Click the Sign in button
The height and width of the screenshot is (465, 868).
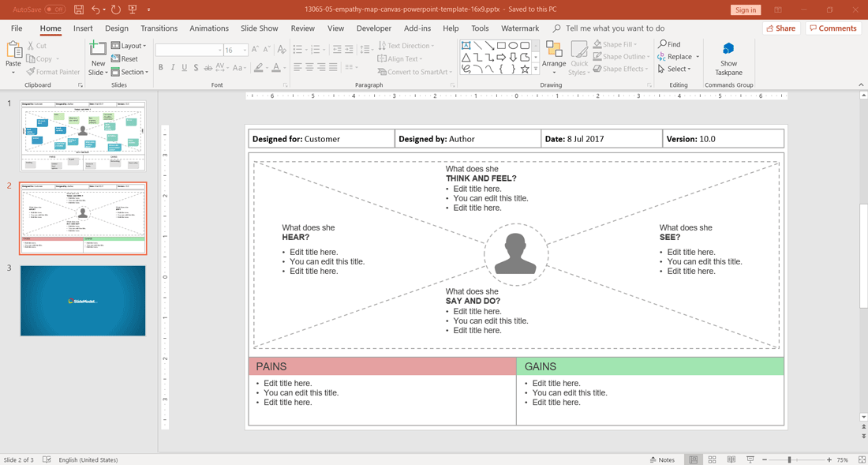click(x=746, y=10)
